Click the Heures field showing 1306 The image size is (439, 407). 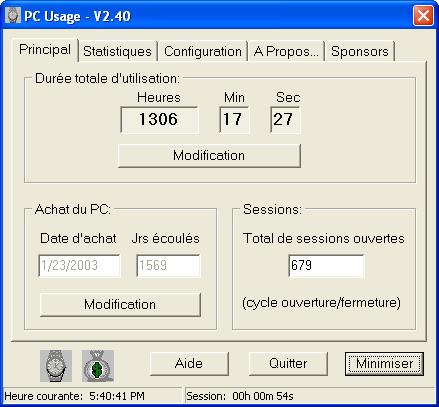(159, 120)
